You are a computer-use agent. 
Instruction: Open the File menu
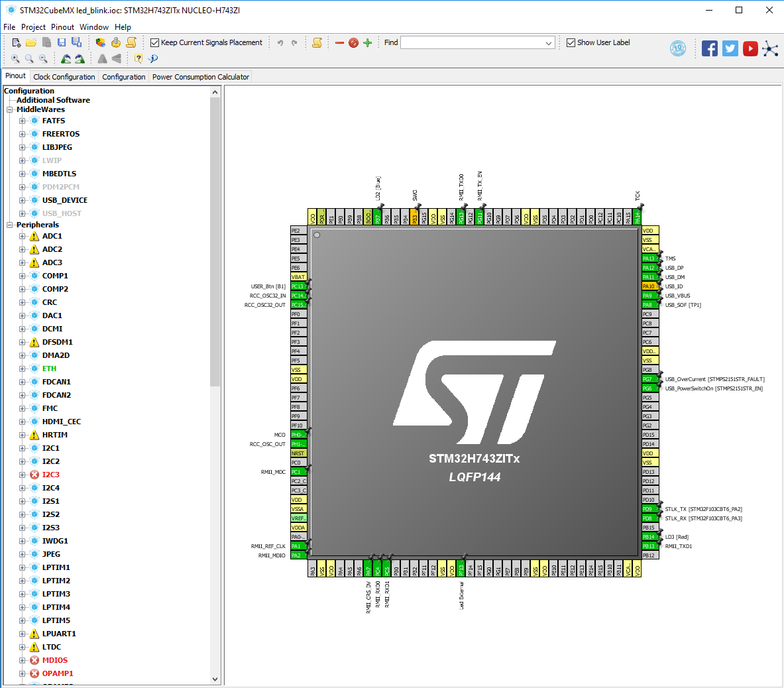[9, 27]
